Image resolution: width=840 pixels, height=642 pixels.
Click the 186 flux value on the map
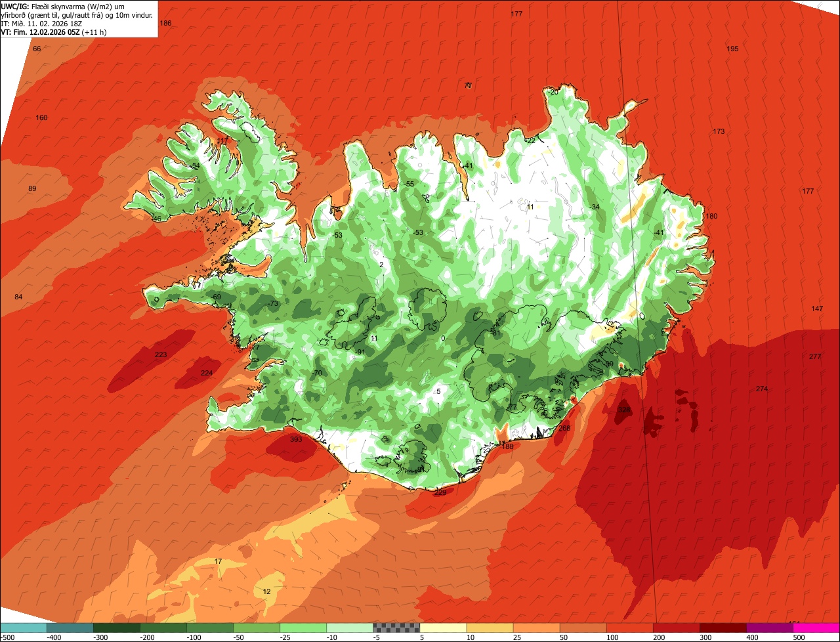165,23
